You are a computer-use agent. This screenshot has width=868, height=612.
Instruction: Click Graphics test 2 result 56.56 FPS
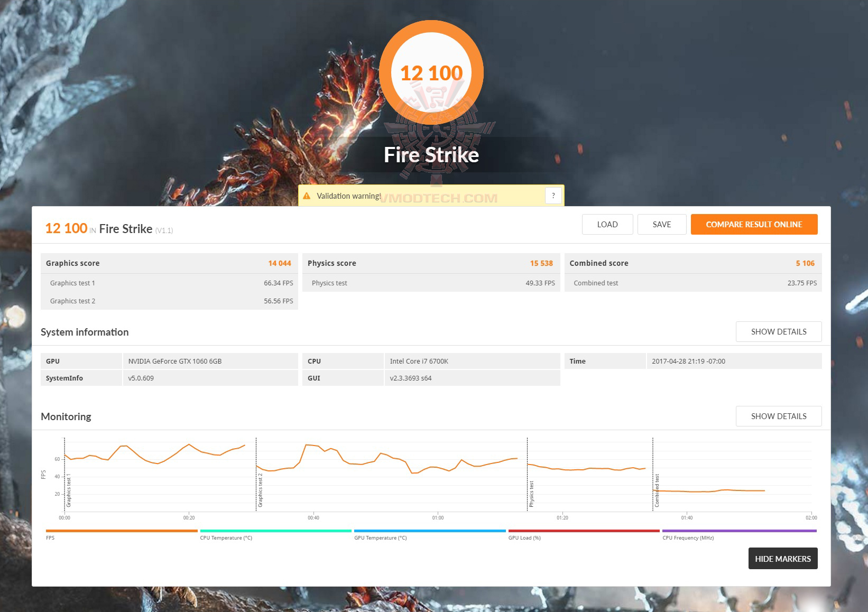tap(279, 301)
